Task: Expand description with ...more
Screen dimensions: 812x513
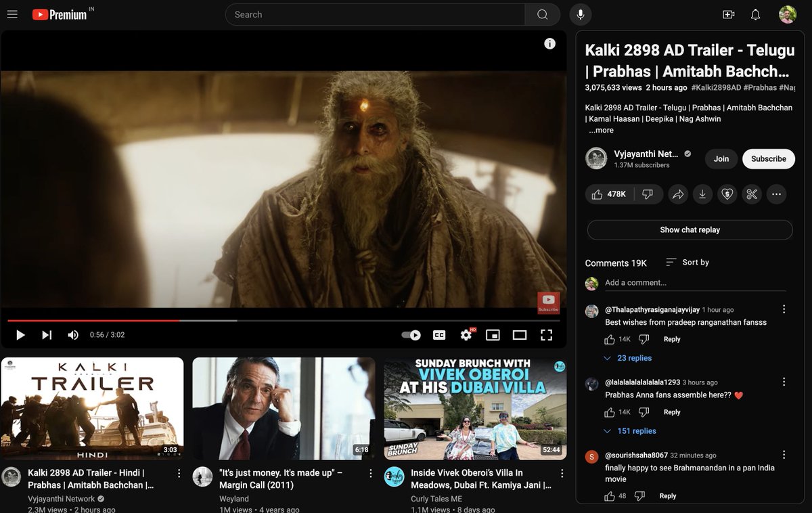Action: pos(601,130)
